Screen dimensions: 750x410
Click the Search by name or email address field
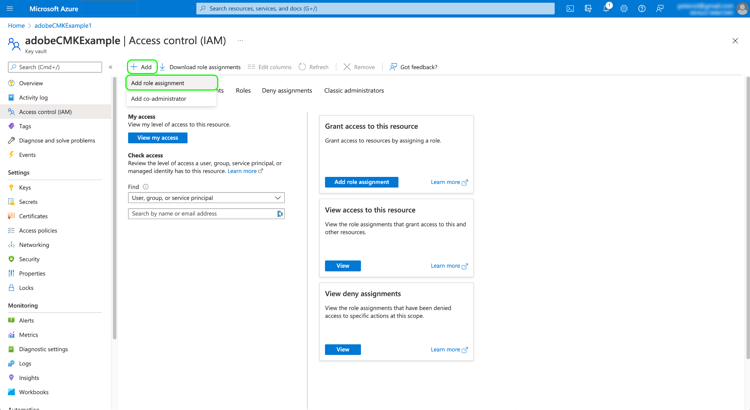click(x=206, y=214)
